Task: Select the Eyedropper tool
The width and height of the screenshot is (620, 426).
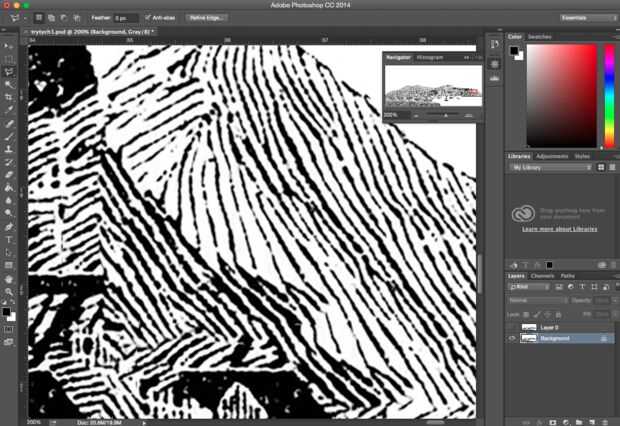Action: pos(8,110)
